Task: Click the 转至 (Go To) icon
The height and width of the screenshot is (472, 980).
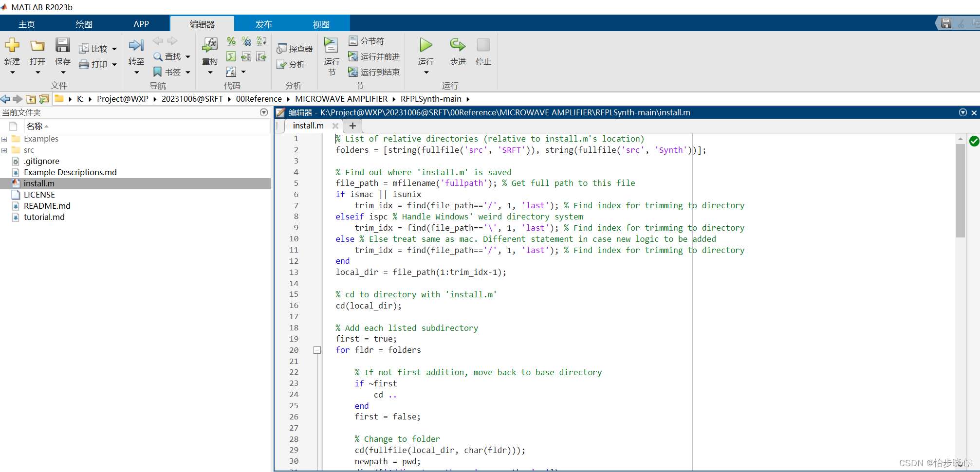Action: click(136, 46)
